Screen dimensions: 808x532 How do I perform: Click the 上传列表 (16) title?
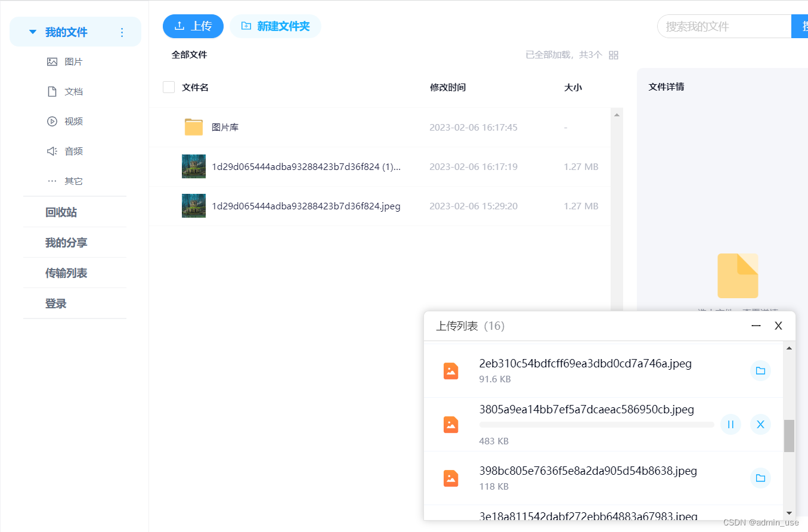pyautogui.click(x=470, y=326)
